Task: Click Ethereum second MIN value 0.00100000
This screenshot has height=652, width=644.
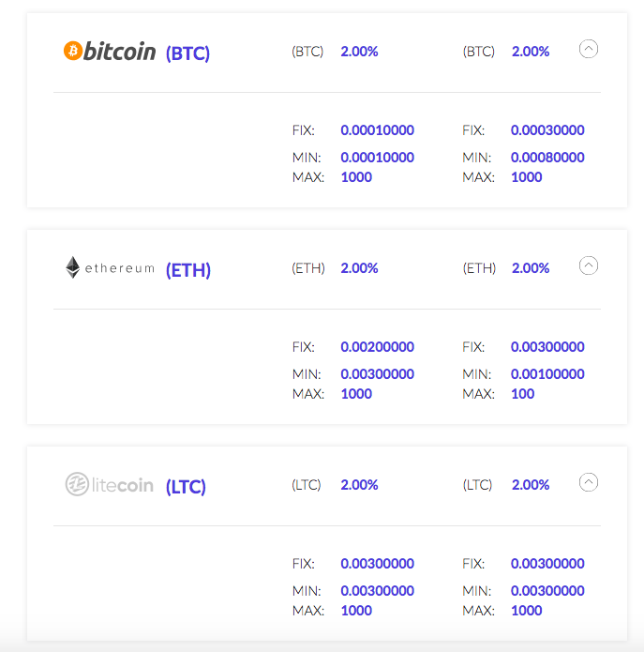Action: click(547, 374)
